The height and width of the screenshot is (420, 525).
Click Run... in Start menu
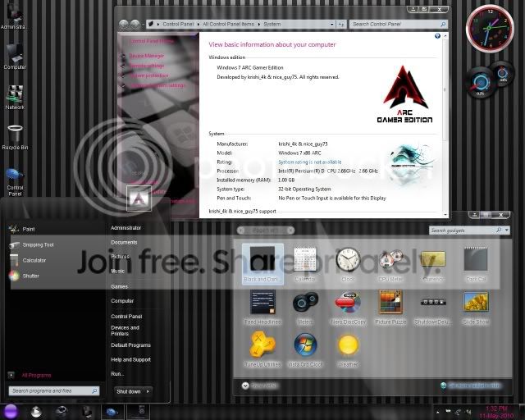[x=117, y=374]
